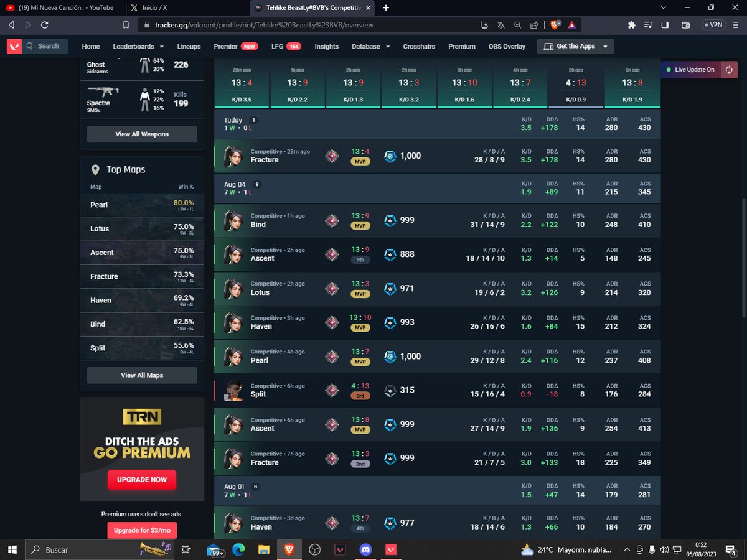The image size is (747, 560).
Task: Click the View All Maps button
Action: point(142,375)
